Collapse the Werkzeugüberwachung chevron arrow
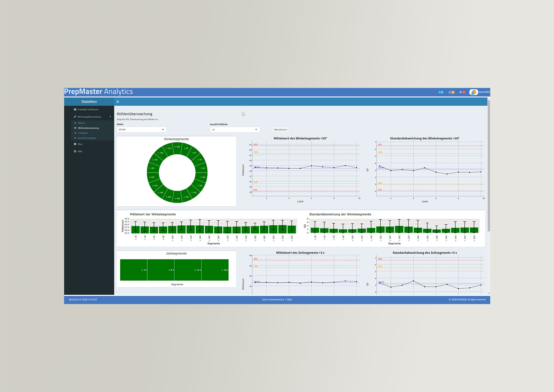554x392 pixels. 110,117
